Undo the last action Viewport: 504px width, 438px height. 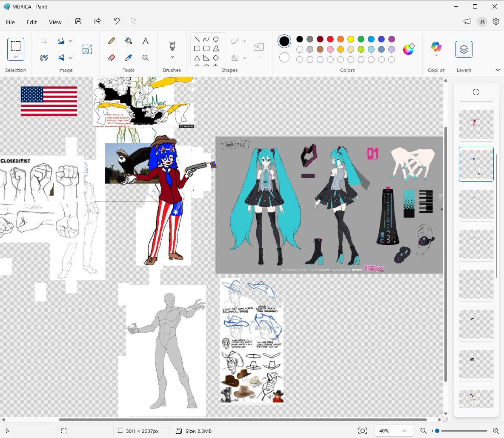(x=116, y=22)
